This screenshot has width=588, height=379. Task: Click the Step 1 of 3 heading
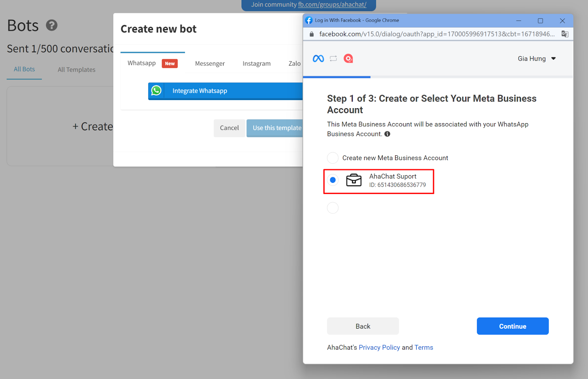(x=432, y=104)
